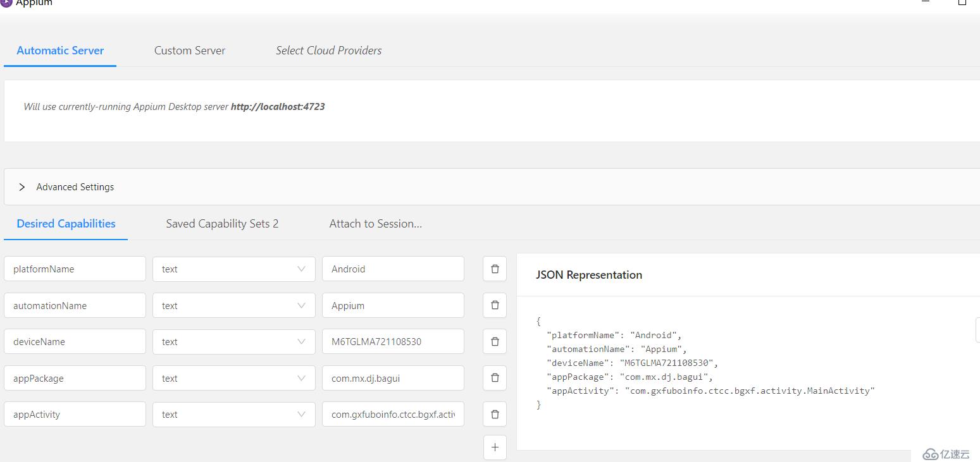
Task: Open type dropdown for deviceName
Action: click(x=234, y=341)
